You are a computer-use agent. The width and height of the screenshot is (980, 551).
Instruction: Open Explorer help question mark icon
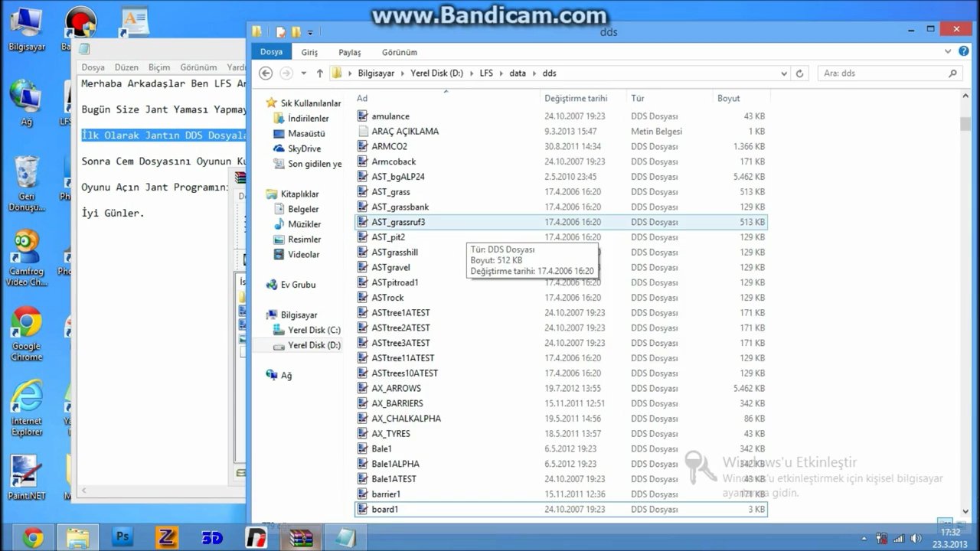click(964, 52)
